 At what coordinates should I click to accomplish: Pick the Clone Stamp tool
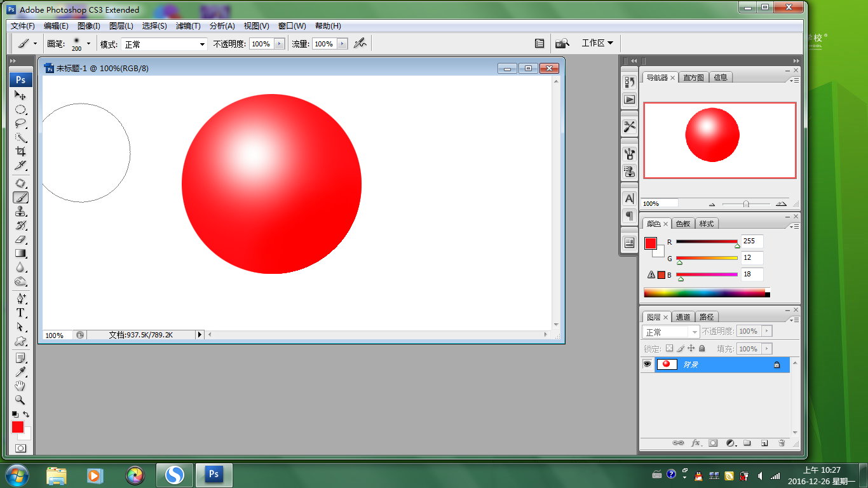point(20,212)
